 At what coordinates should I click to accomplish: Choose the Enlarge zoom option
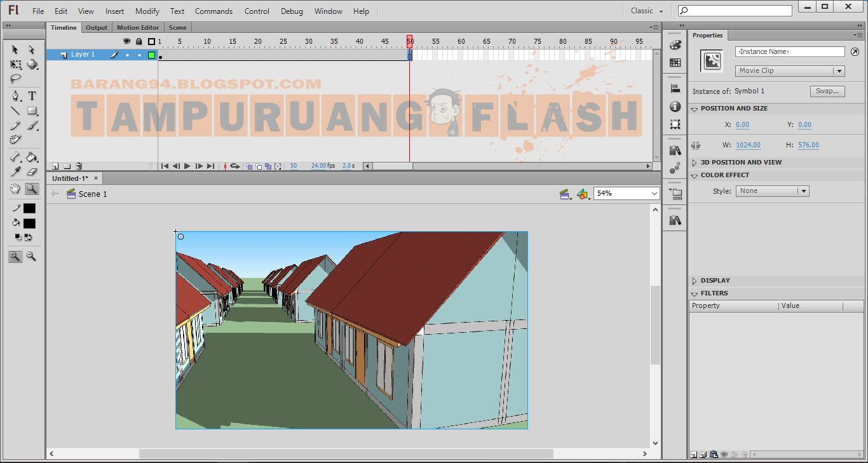(x=15, y=257)
